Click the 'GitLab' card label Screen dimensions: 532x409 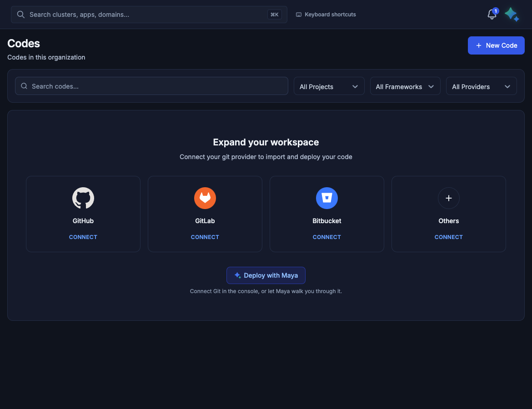pos(205,221)
